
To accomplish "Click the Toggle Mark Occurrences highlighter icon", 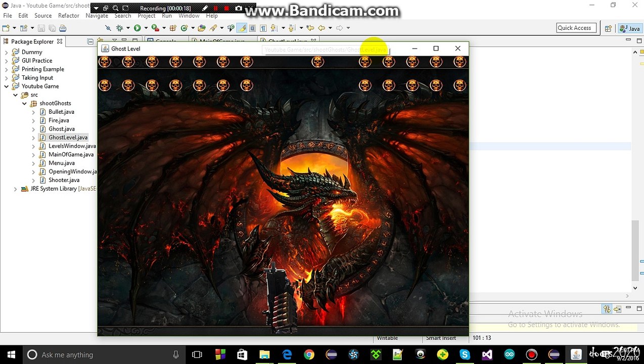I will tap(242, 28).
